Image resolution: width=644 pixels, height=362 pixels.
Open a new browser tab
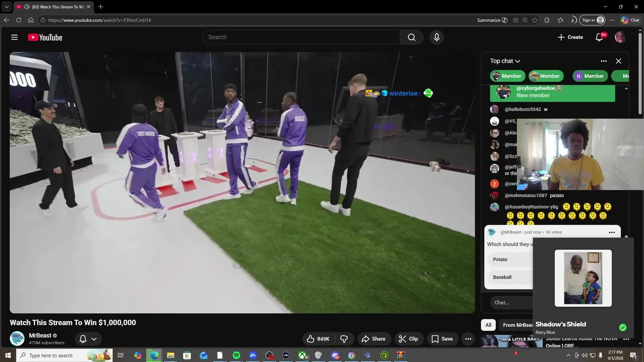101,7
